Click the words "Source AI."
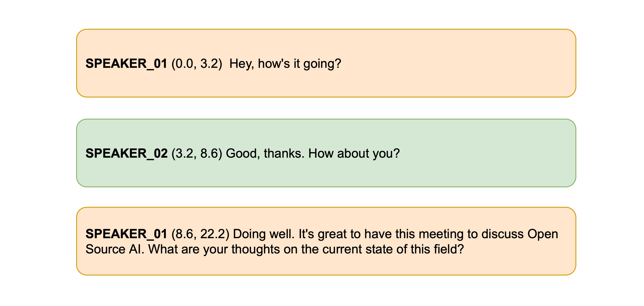The image size is (644, 306). [x=115, y=249]
